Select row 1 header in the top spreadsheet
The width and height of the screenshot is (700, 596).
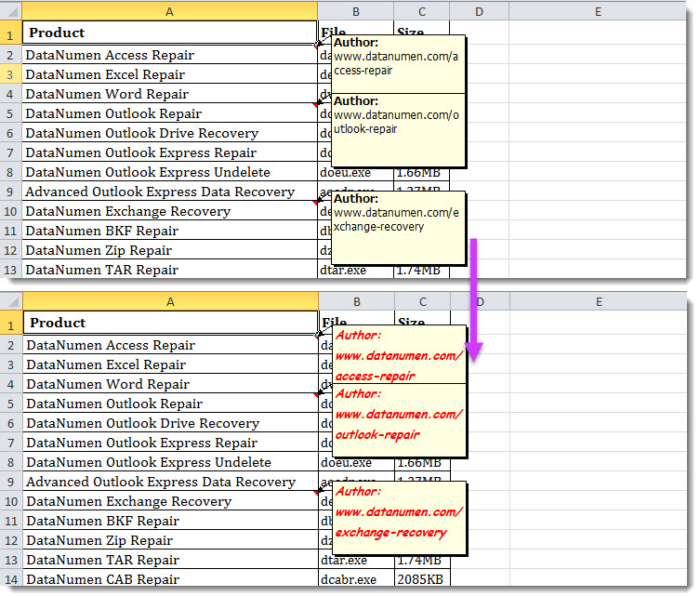11,33
